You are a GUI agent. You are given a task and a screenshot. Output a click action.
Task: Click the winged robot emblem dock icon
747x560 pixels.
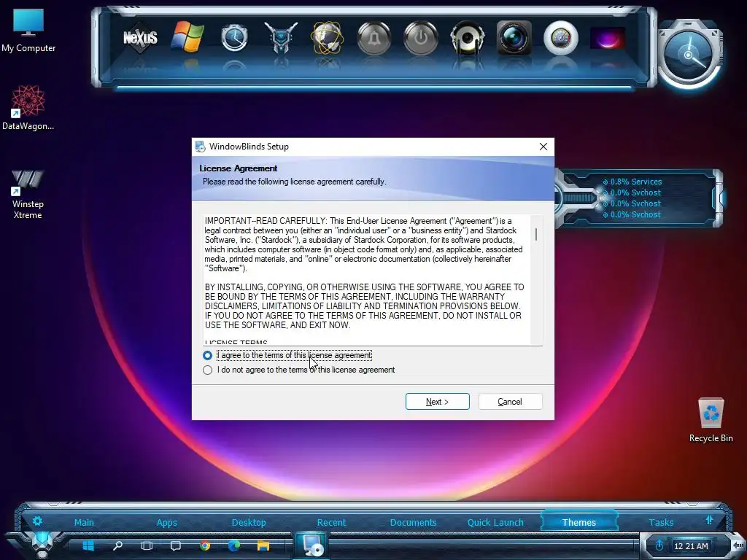(281, 37)
